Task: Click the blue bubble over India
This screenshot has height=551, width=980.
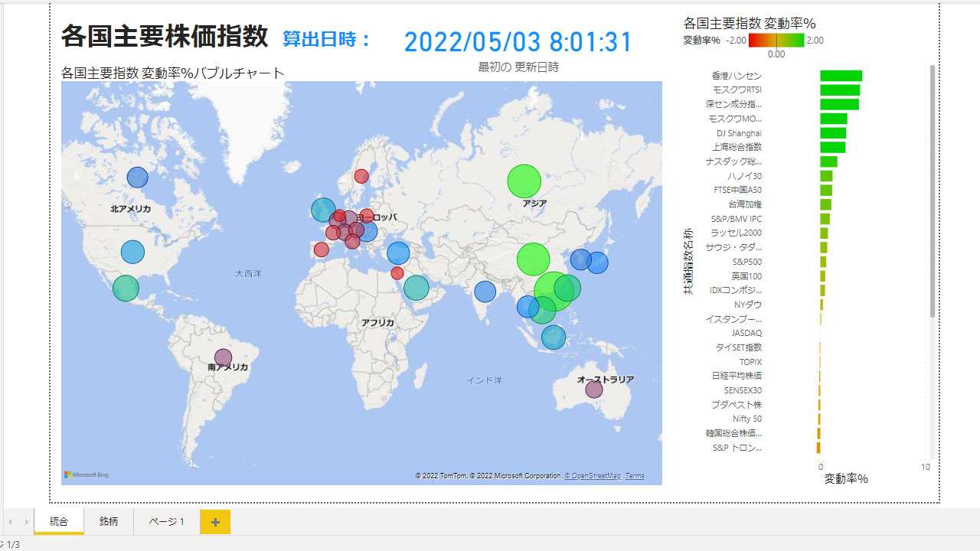Action: (x=485, y=292)
